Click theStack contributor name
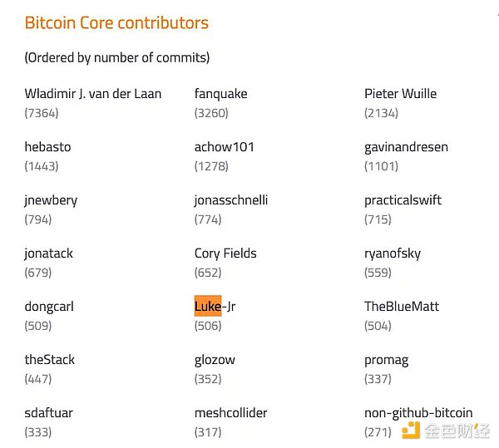 point(50,360)
